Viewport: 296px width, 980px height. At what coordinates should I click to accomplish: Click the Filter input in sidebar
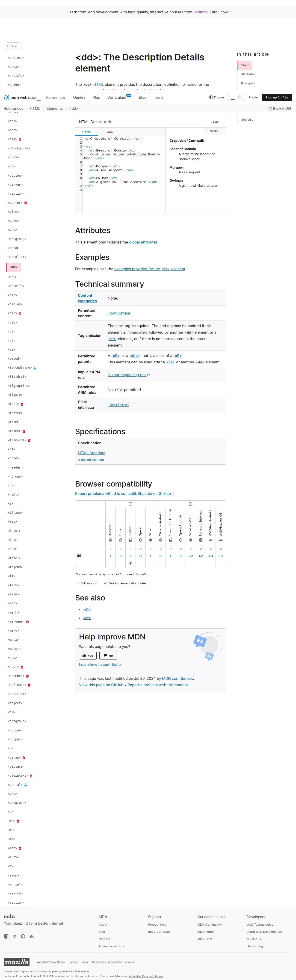tap(13, 46)
